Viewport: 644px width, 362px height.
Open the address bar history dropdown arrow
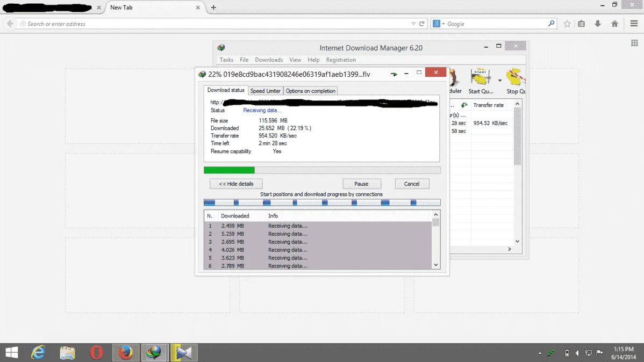(413, 24)
